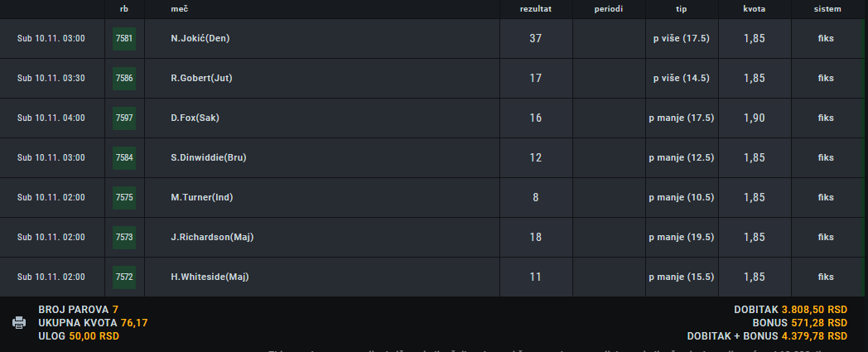Click the printer icon for the ticket
Viewport: 868px width, 352px height.
coord(19,323)
